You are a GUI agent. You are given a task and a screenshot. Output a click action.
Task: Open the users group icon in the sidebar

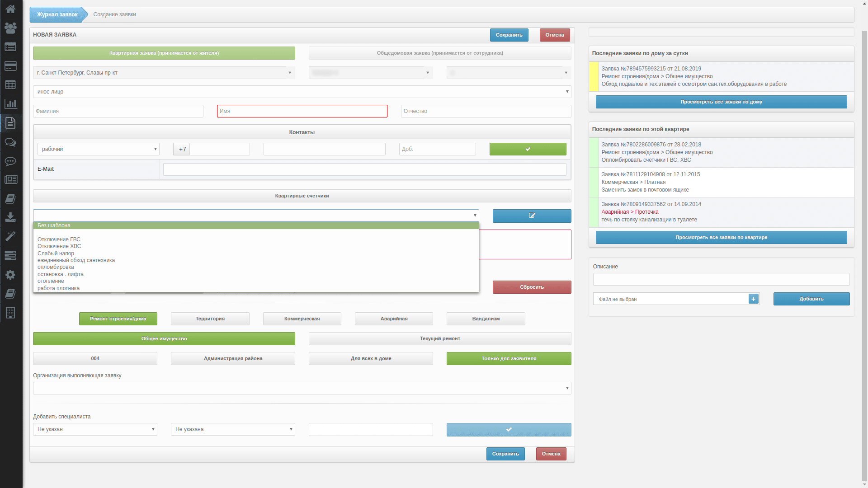10,28
